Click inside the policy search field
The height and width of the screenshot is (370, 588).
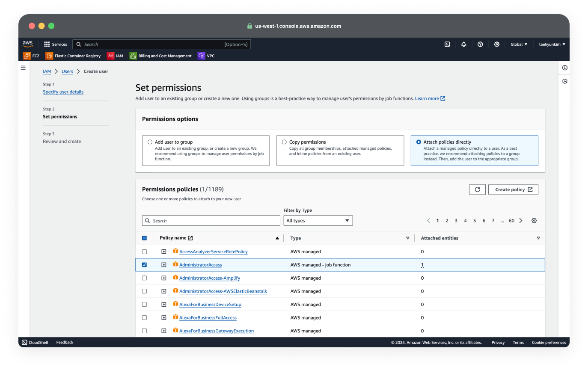click(x=211, y=220)
